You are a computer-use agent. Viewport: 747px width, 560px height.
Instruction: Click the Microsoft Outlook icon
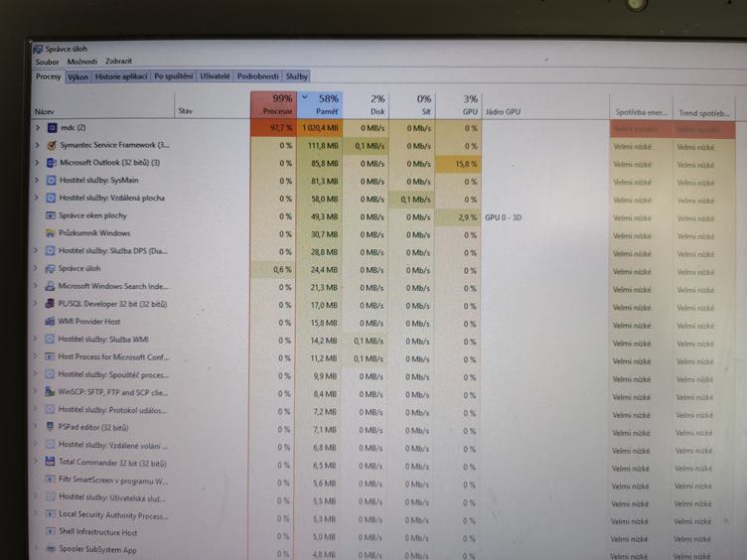pyautogui.click(x=51, y=163)
